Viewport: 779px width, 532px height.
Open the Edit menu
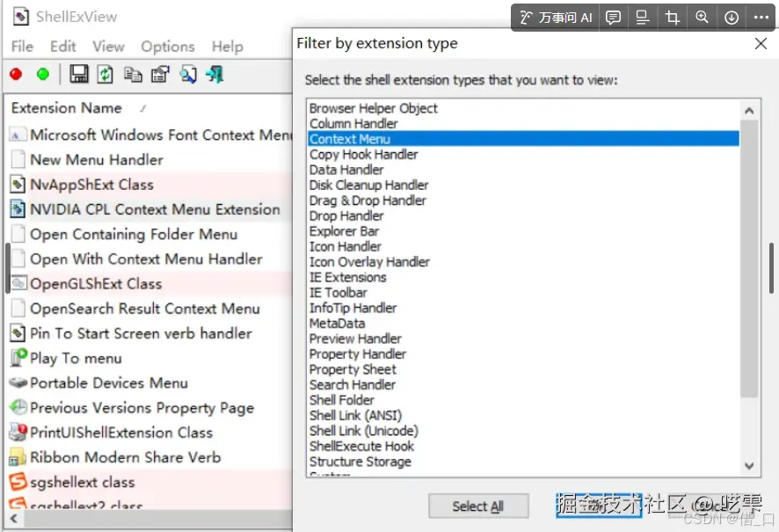point(62,47)
